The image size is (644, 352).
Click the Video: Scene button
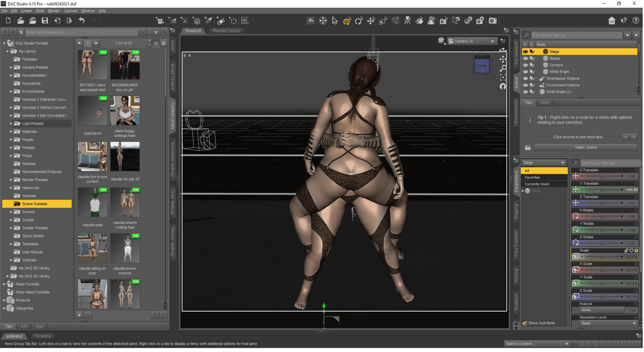586,148
